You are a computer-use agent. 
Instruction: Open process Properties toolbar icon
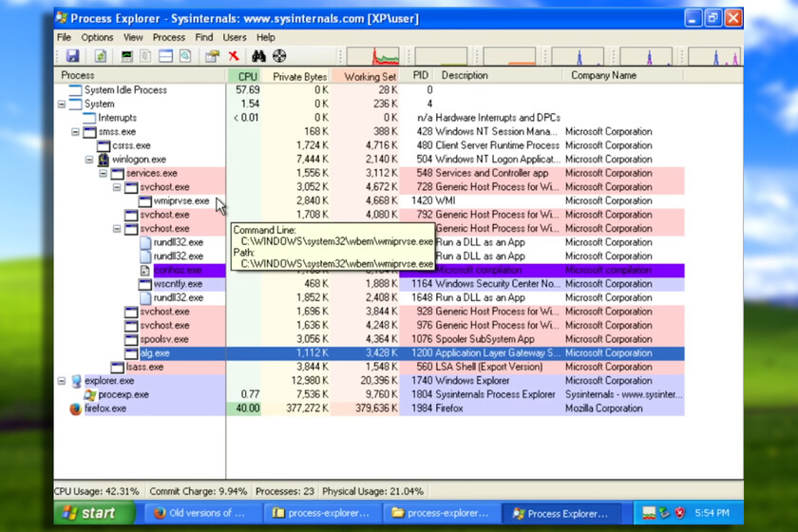point(212,57)
